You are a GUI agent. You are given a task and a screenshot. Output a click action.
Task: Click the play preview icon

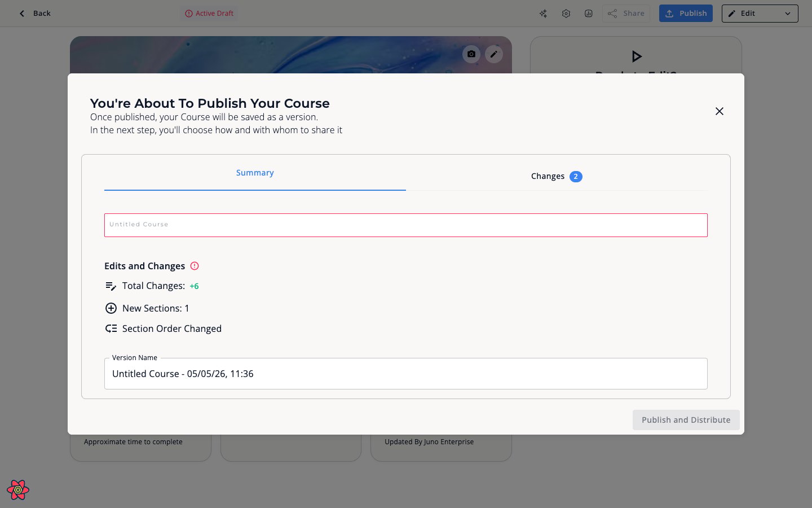[x=637, y=56]
